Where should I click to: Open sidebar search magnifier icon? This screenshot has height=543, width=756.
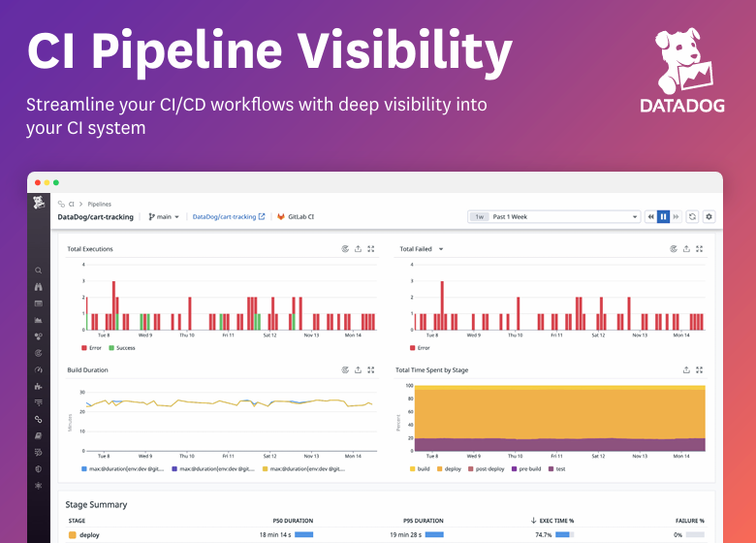38,271
